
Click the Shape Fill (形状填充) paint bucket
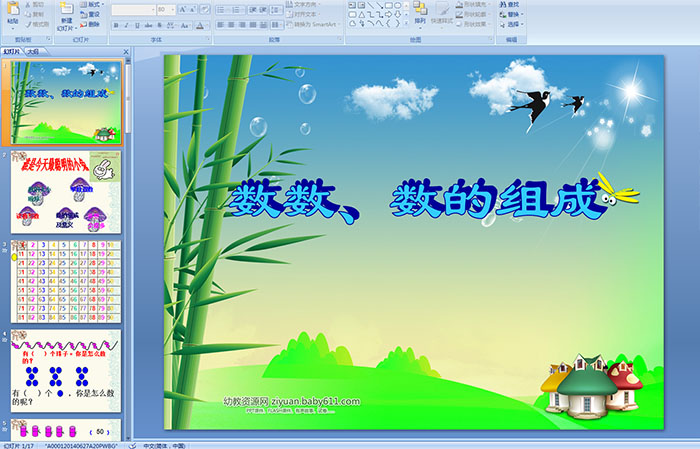459,4
